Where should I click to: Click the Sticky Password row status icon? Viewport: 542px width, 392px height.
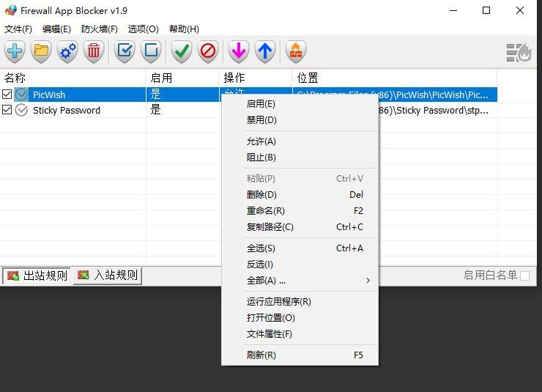point(21,110)
